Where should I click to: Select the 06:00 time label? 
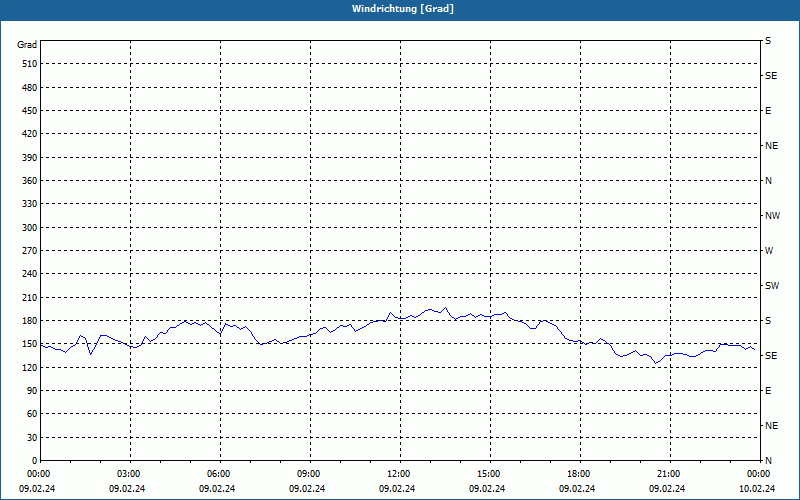point(220,474)
